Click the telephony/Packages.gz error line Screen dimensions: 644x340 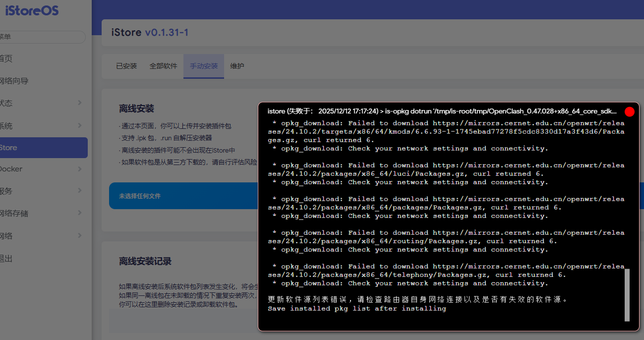click(x=446, y=271)
